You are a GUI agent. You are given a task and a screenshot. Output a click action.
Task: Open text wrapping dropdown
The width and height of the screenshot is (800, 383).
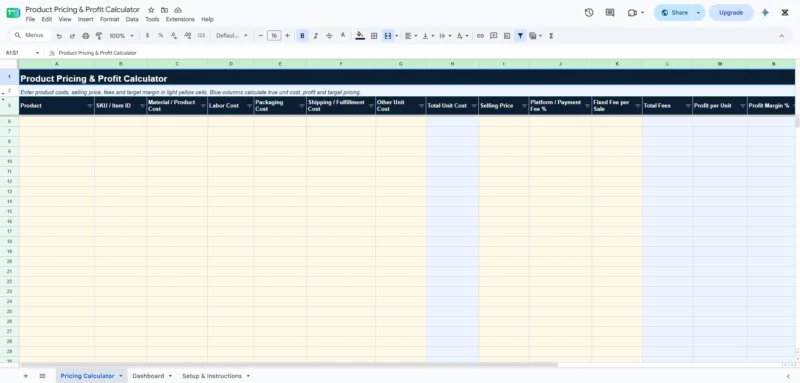pos(445,36)
